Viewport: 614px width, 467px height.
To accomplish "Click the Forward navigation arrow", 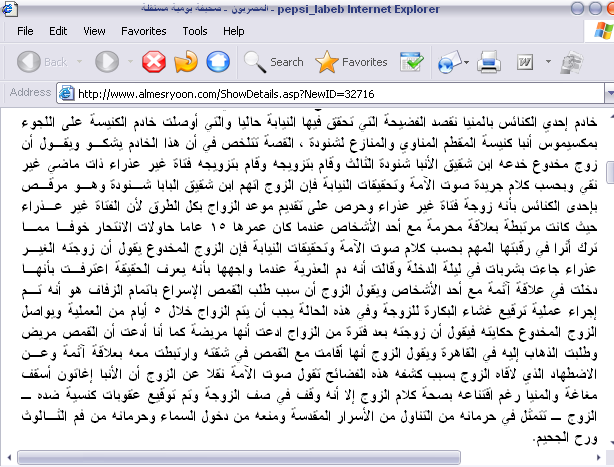I will (106, 62).
